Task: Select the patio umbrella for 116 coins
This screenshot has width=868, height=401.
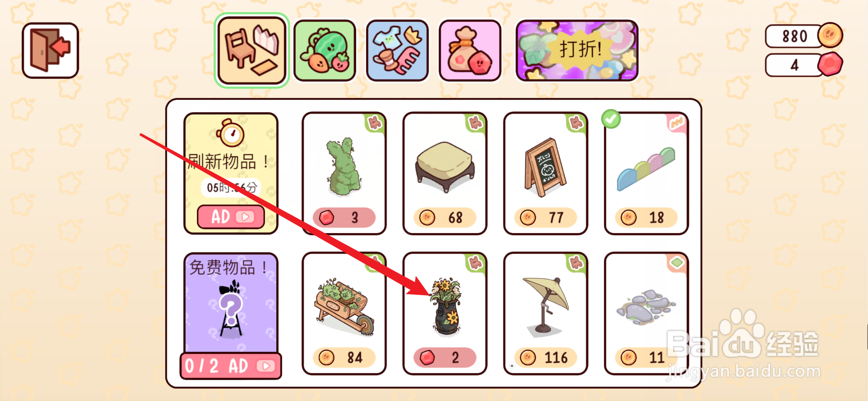Action: [546, 313]
